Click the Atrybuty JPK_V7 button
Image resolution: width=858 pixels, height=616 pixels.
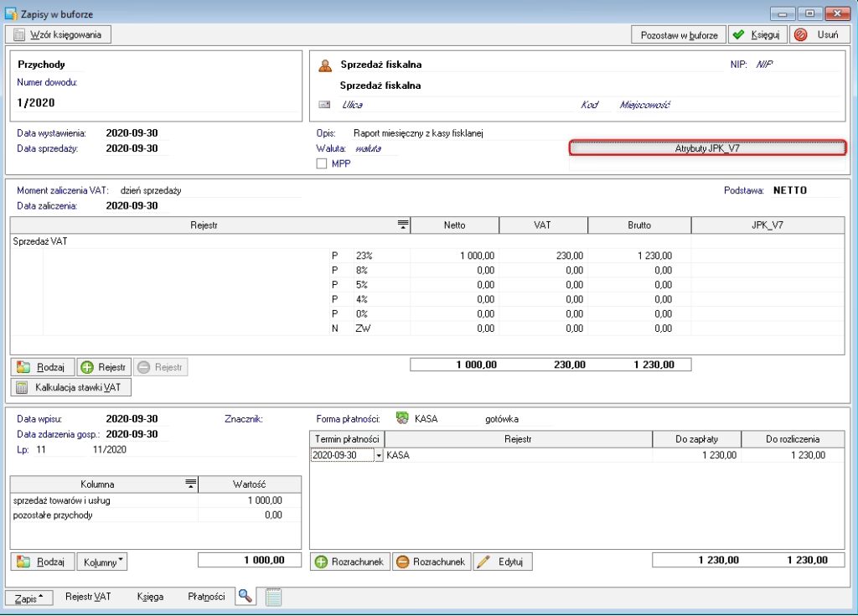[707, 148]
